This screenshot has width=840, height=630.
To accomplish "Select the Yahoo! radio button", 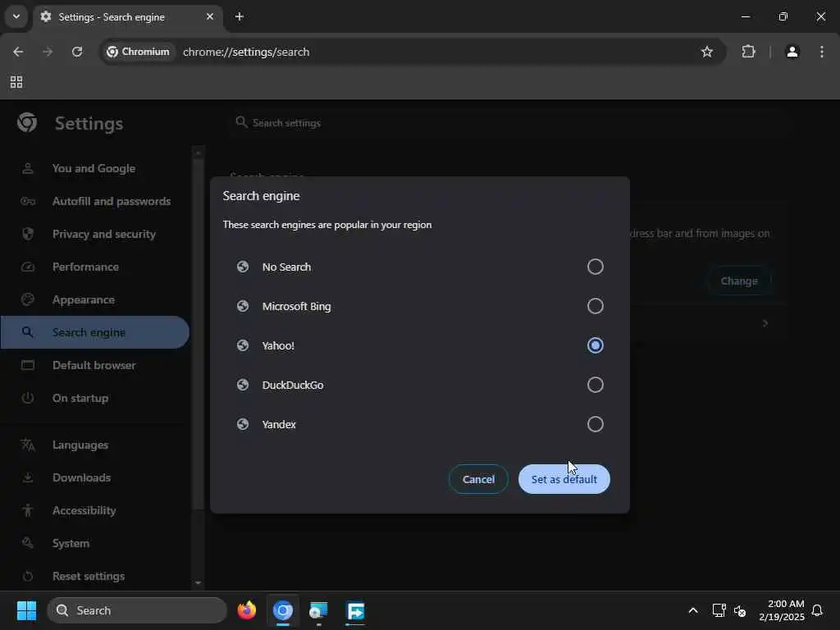I will (595, 345).
